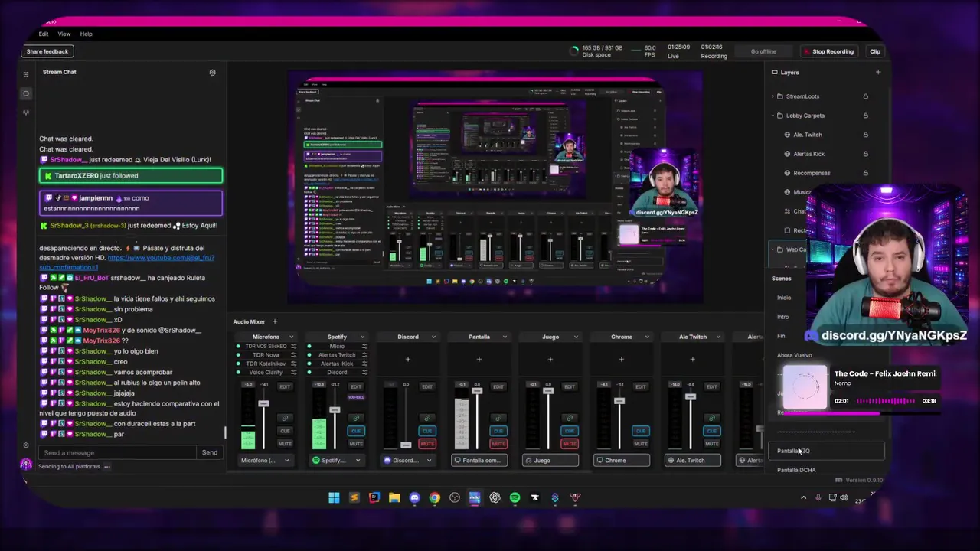Toggle MUTE on the Discord channel
The height and width of the screenshot is (551, 980).
tap(427, 444)
